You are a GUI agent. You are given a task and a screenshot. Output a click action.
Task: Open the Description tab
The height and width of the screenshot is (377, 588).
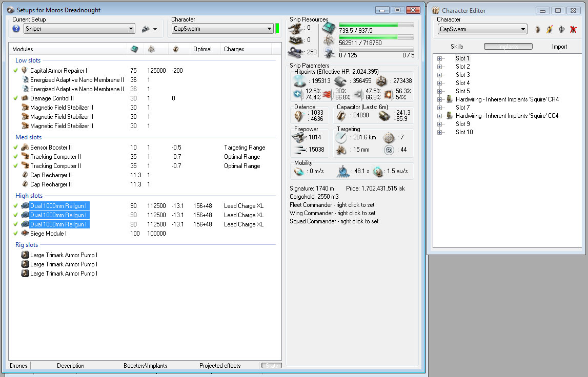71,366
